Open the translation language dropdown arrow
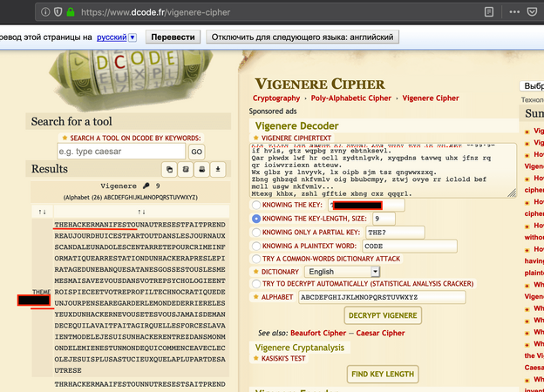This screenshot has height=392, width=544. 133,38
